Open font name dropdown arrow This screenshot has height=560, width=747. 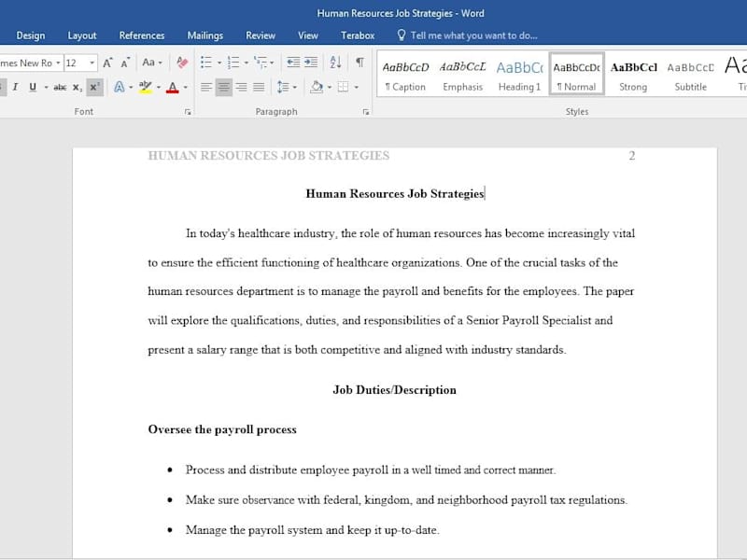(58, 63)
